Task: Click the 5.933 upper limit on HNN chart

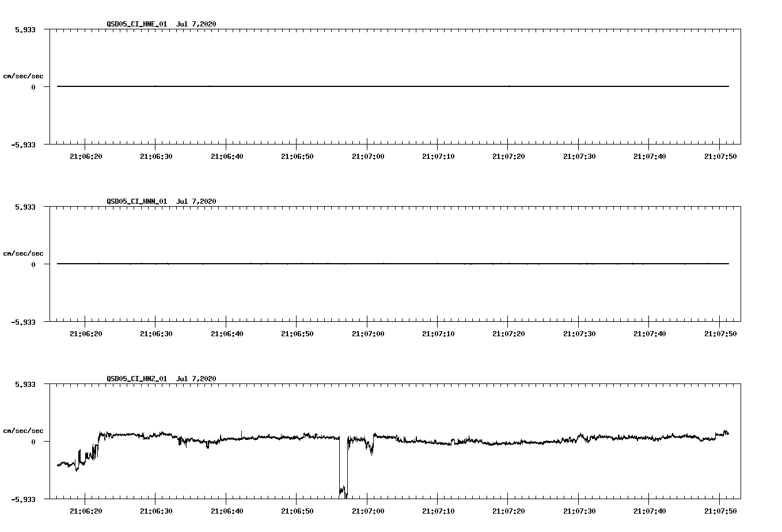Action: 25,207
